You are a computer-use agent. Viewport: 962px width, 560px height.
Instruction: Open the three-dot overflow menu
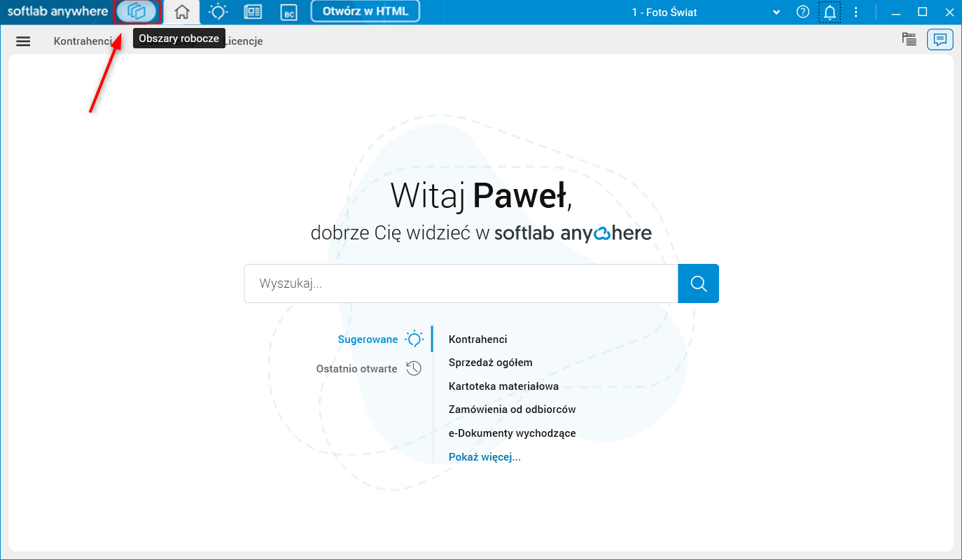pos(856,11)
